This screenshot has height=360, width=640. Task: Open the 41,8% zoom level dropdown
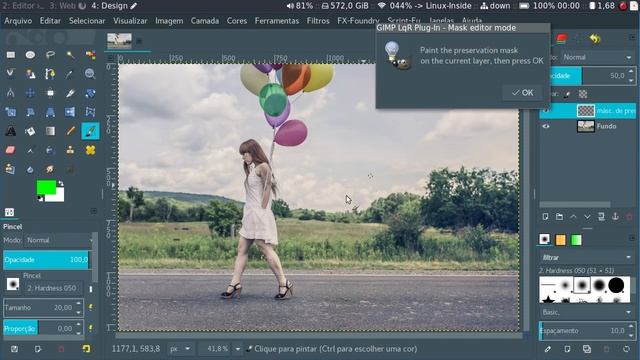tap(238, 349)
